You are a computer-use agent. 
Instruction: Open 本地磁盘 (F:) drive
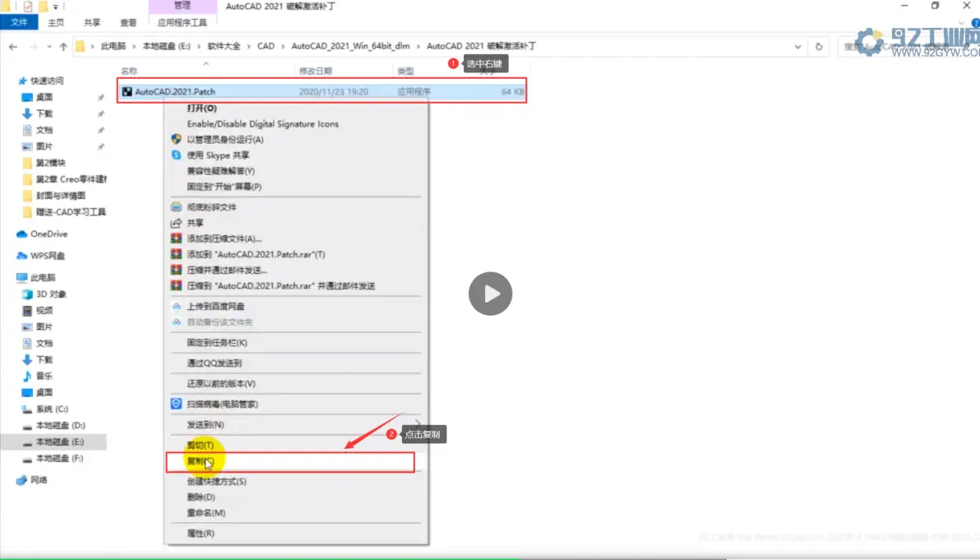(x=59, y=458)
